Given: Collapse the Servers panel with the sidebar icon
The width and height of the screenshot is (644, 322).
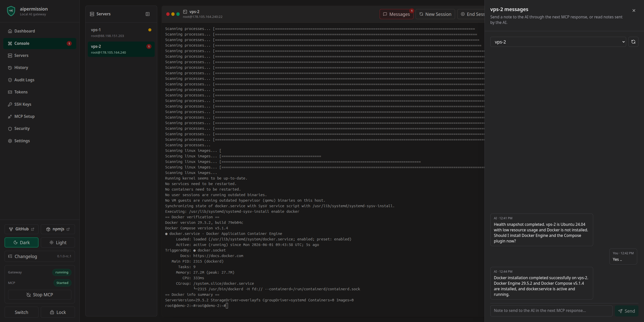Looking at the screenshot, I should coord(148,14).
